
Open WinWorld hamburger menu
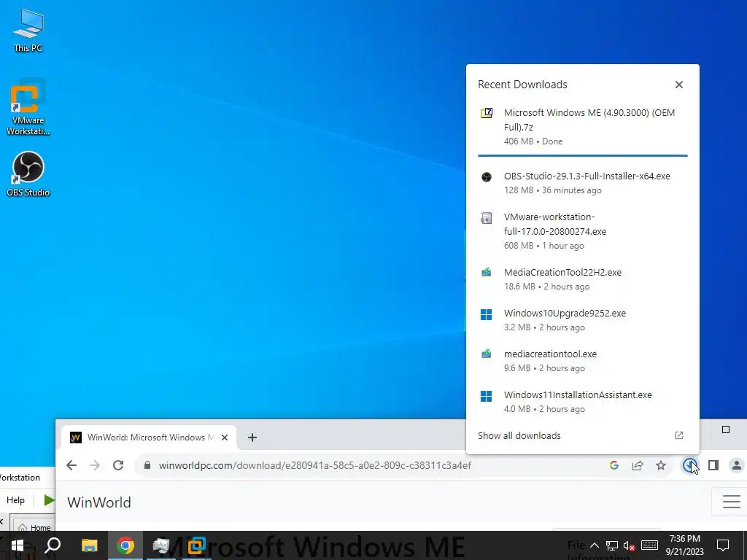tap(731, 502)
